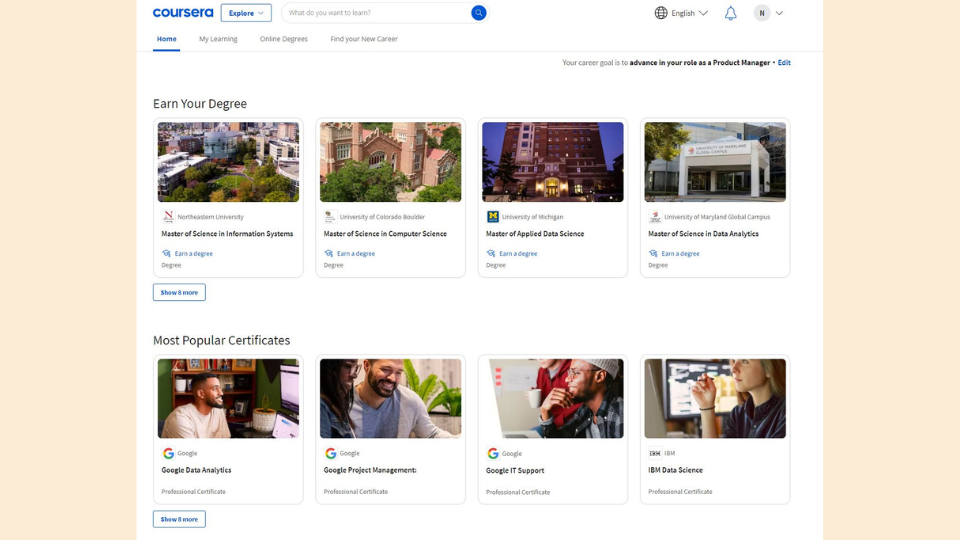Open the Google Data Analytics certificate
This screenshot has width=960, height=540.
tap(196, 470)
